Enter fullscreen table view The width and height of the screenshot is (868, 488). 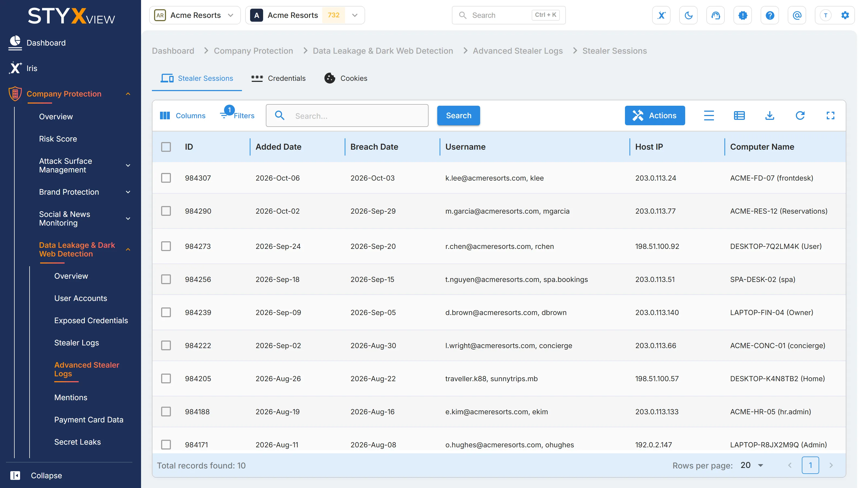830,115
